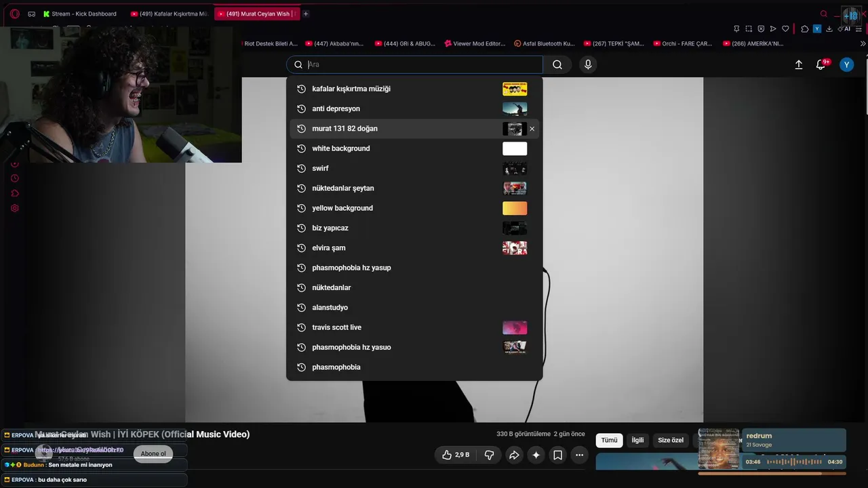Like the video with thumbs up
Viewport: 868px width, 488px height.
456,455
